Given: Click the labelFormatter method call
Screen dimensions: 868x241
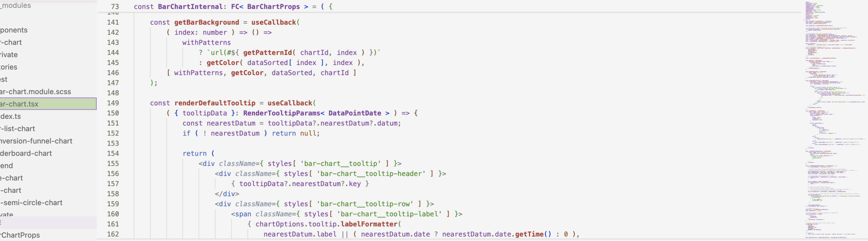Looking at the screenshot, I should pyautogui.click(x=369, y=224).
